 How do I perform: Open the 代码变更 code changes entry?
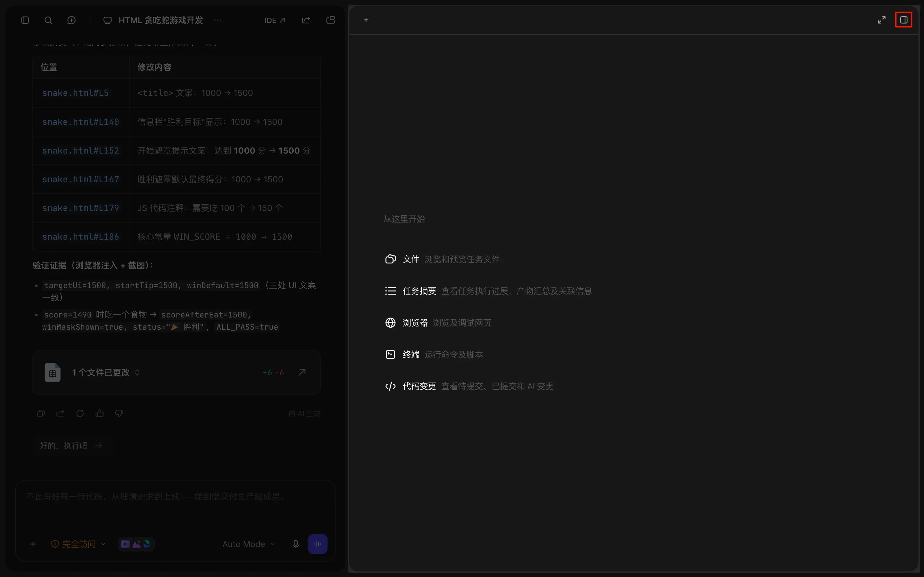[469, 386]
